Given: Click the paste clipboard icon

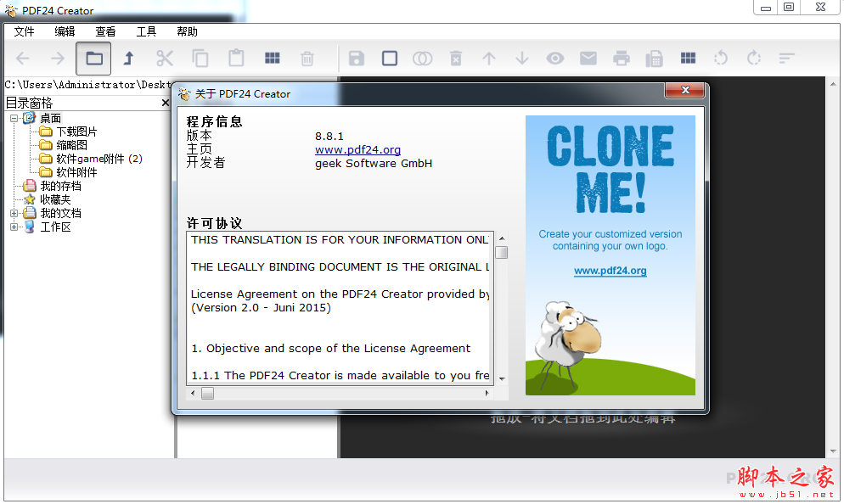Looking at the screenshot, I should (236, 58).
